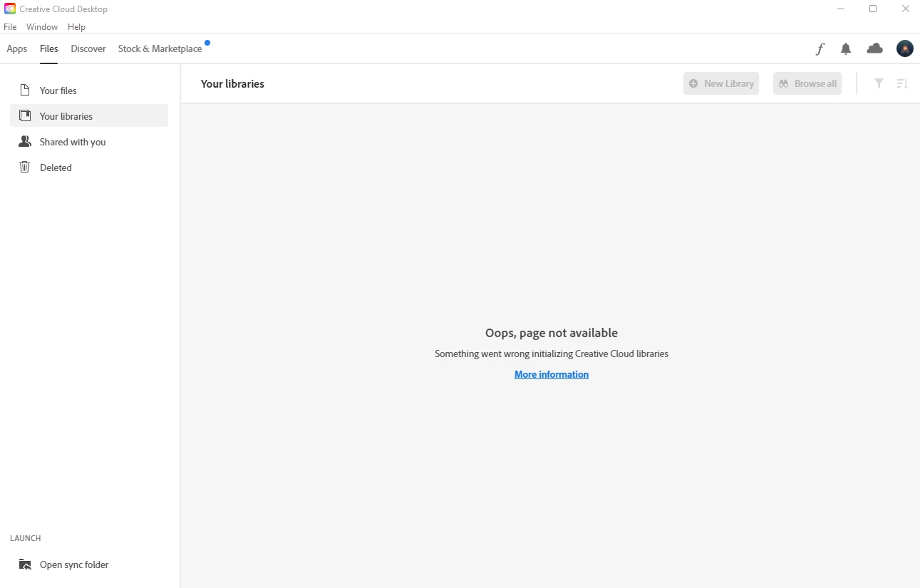Check cloud sync status icon
The image size is (920, 588).
[x=874, y=48]
